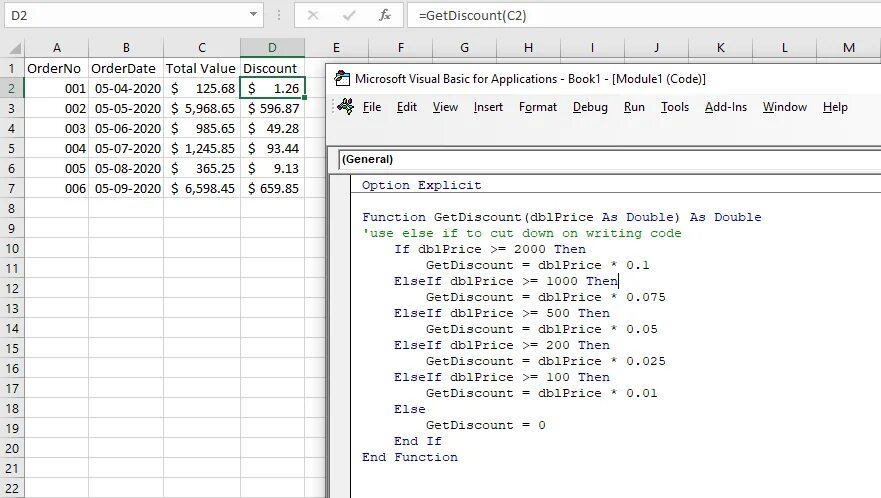Open the Window menu in VBA
Image resolution: width=881 pixels, height=498 pixels.
784,107
